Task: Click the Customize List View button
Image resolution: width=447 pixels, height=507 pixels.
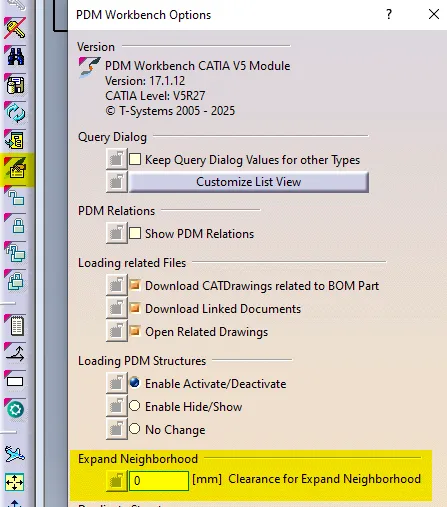Action: click(249, 182)
